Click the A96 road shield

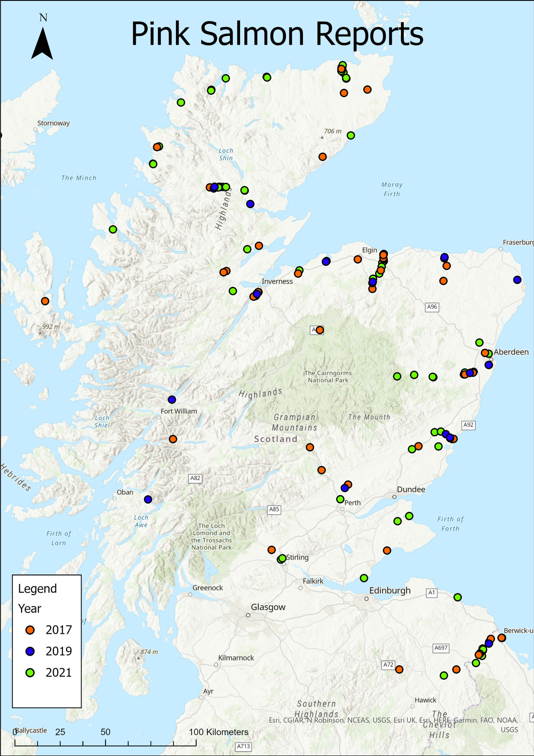pos(432,307)
